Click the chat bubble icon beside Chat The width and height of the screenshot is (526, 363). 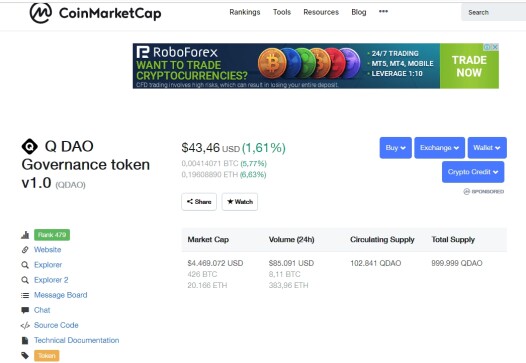click(x=25, y=310)
